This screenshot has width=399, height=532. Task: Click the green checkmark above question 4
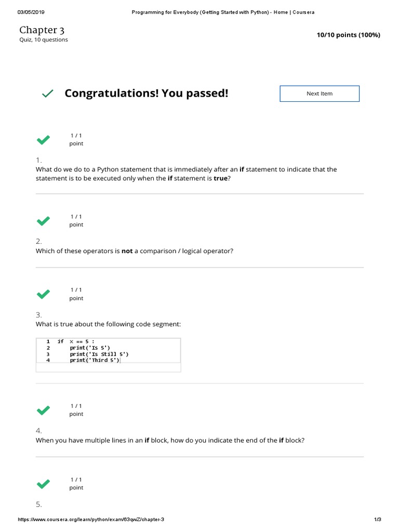pos(43,410)
